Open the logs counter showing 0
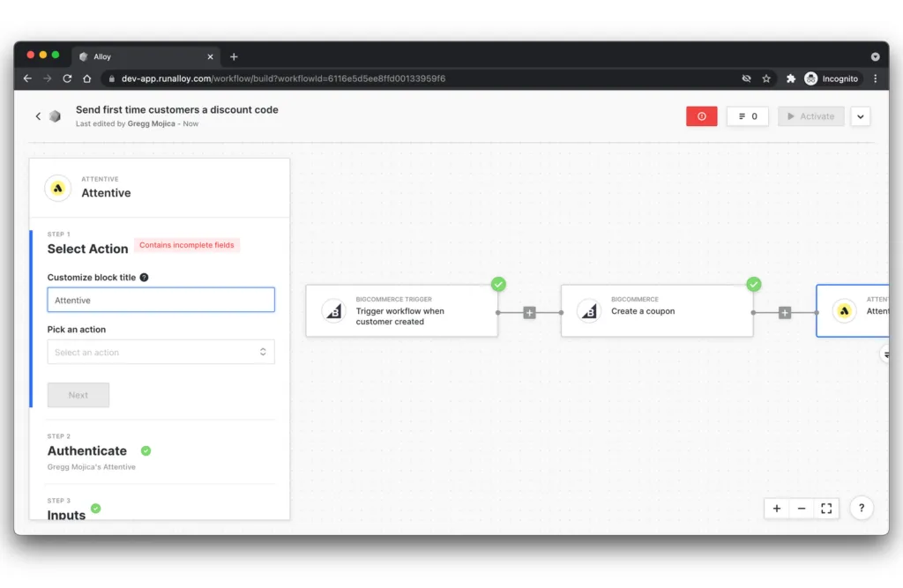Viewport: 903px width, 588px height. pyautogui.click(x=747, y=116)
